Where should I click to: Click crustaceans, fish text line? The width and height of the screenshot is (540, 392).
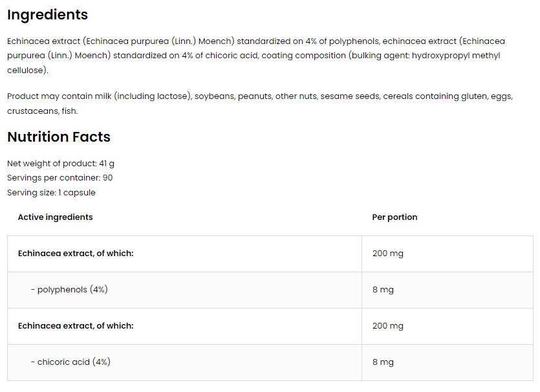(x=43, y=111)
